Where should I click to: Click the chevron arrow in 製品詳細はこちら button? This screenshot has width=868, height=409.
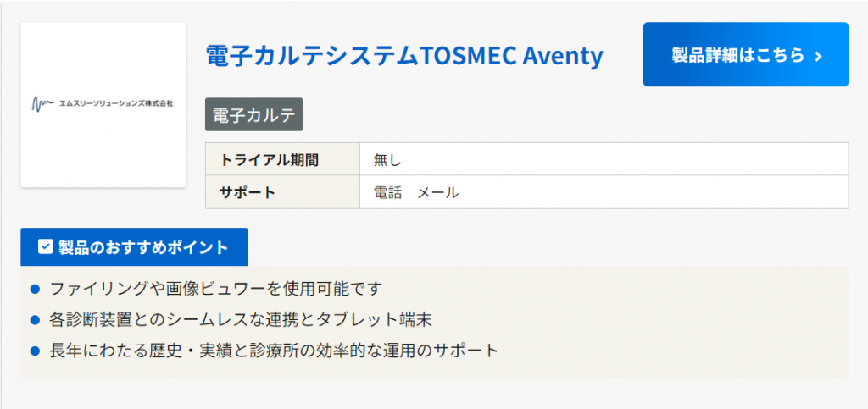point(818,56)
